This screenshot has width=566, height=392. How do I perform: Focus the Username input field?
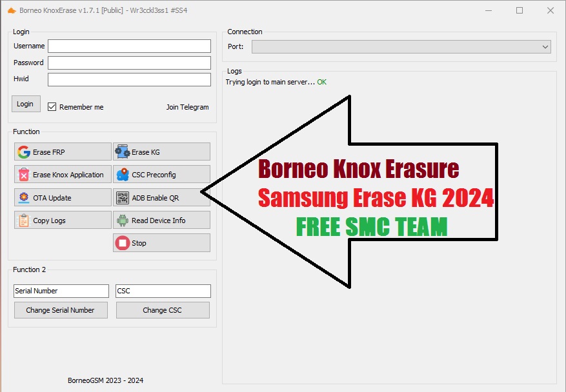pos(129,46)
